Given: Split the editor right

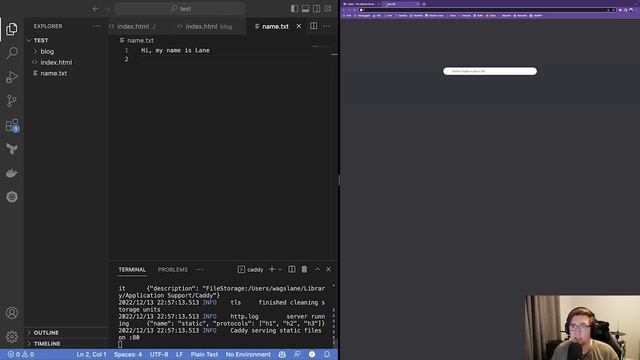Looking at the screenshot, I should (x=313, y=26).
